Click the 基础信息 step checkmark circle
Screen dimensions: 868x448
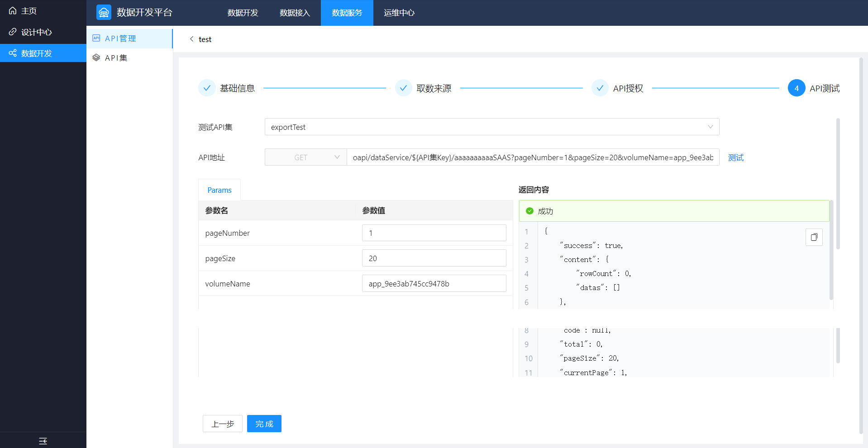(x=207, y=88)
